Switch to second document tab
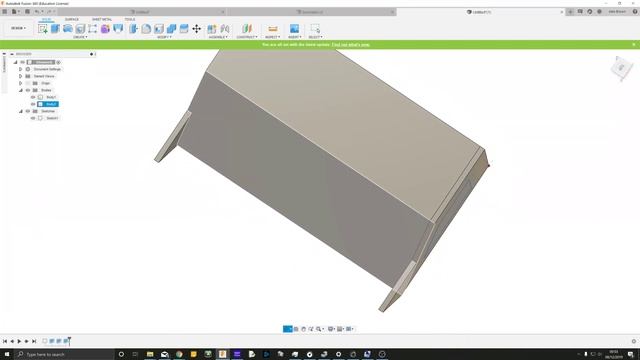The height and width of the screenshot is (360, 640). tap(312, 12)
